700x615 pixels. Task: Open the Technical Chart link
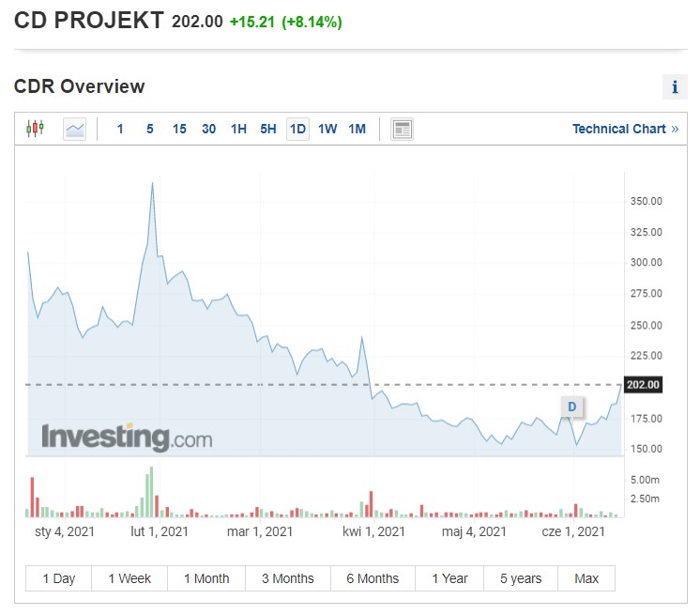(625, 129)
